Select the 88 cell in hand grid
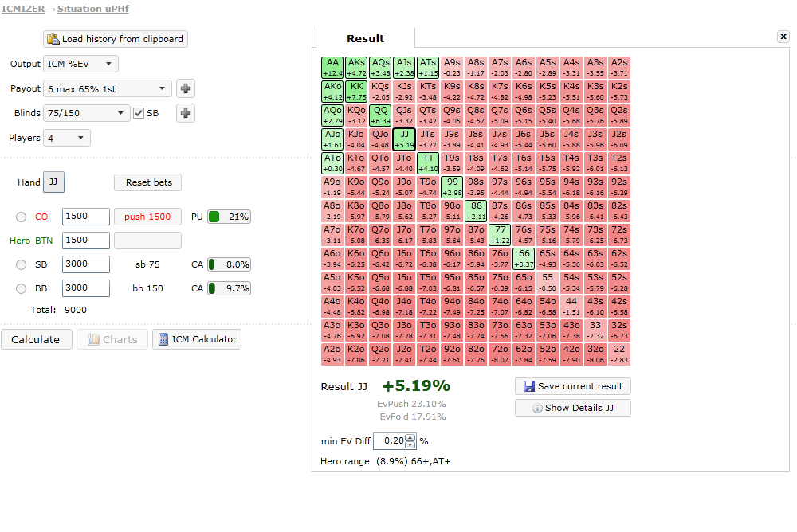Image resolution: width=797 pixels, height=532 pixels. (x=476, y=211)
